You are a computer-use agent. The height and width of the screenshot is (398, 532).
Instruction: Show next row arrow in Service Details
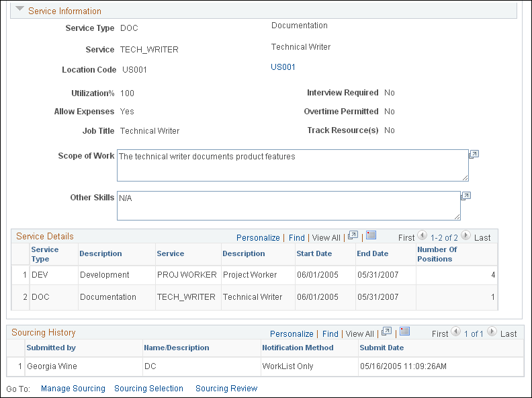pos(466,235)
